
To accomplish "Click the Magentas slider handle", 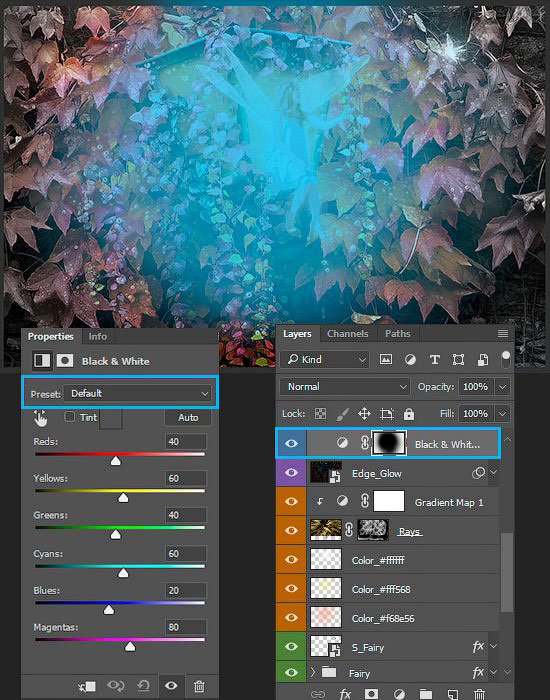I will coord(130,646).
